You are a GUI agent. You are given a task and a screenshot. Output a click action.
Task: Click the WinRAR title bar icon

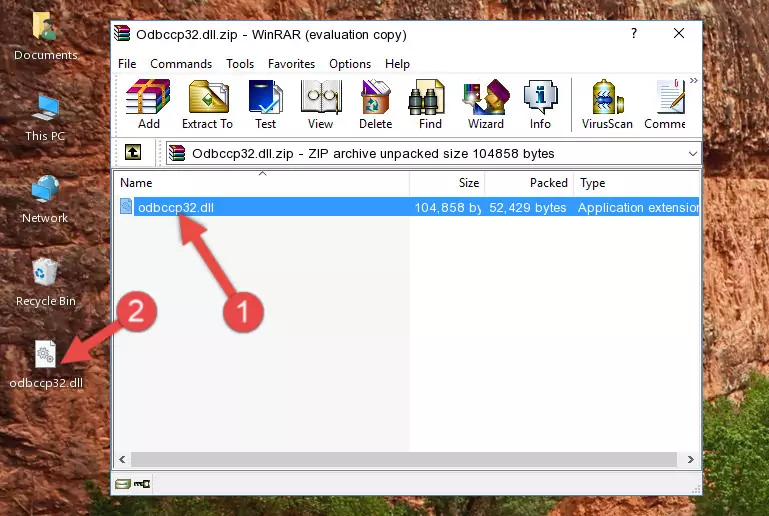[x=122, y=34]
